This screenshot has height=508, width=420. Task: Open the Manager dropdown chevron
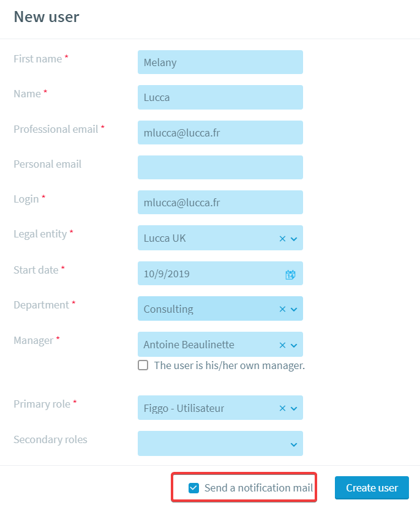[294, 346]
